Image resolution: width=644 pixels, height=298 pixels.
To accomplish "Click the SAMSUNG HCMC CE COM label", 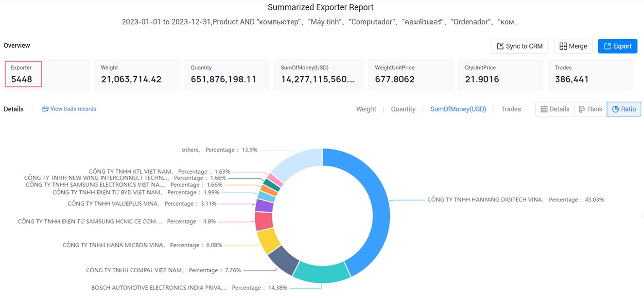I will tap(117, 221).
